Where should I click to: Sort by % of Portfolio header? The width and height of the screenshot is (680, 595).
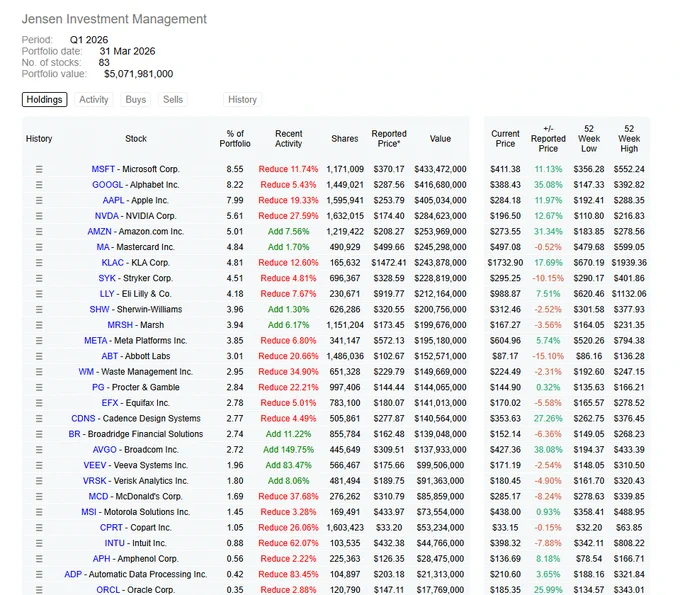coord(235,139)
